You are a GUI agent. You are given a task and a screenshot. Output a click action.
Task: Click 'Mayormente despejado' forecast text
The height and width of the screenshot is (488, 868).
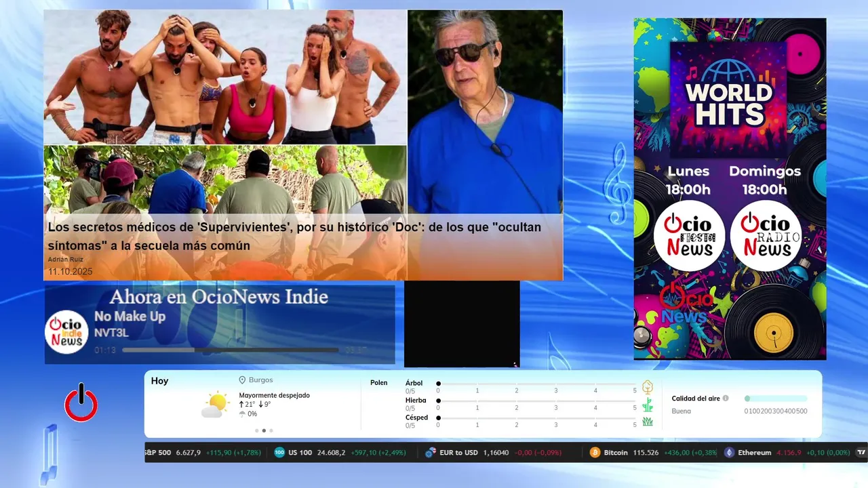click(274, 395)
